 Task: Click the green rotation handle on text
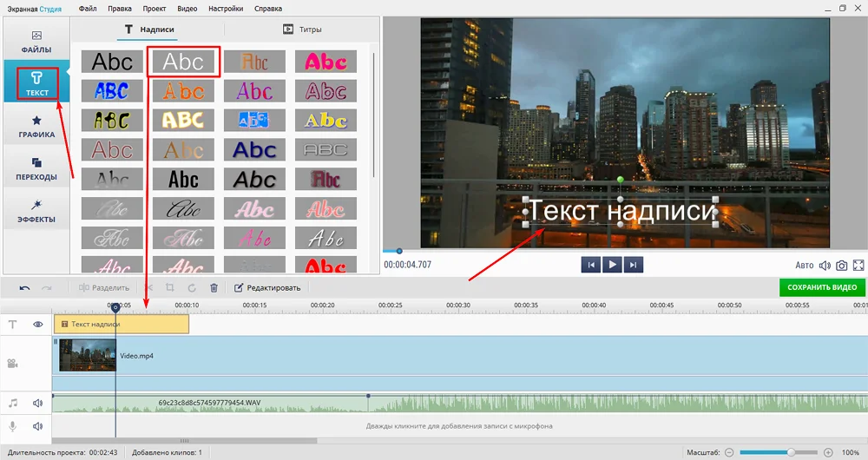tap(620, 180)
